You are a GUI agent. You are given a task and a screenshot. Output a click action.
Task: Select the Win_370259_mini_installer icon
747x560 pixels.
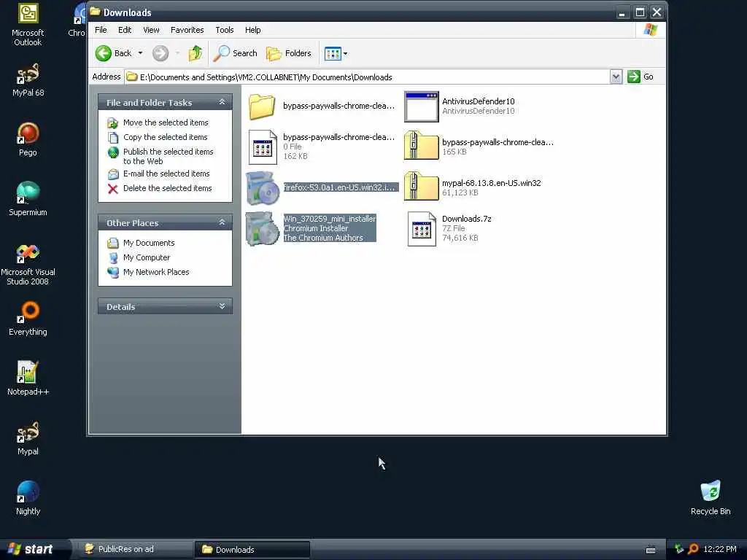point(262,228)
